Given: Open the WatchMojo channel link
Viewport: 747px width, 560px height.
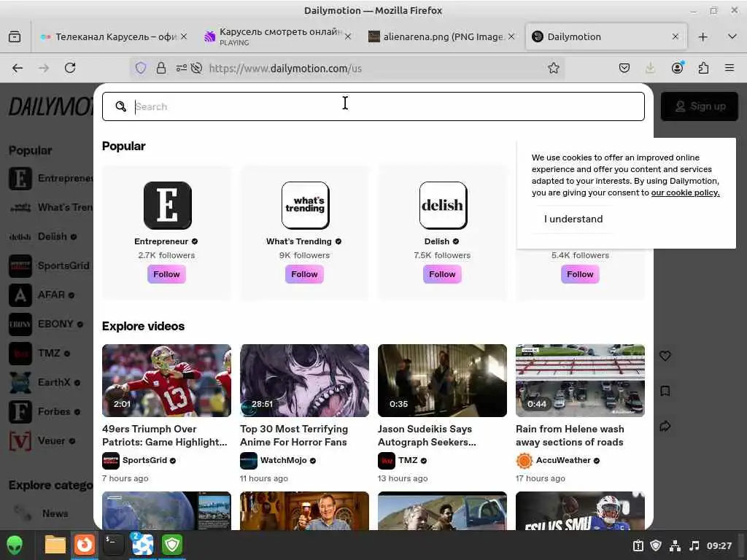Looking at the screenshot, I should (283, 461).
